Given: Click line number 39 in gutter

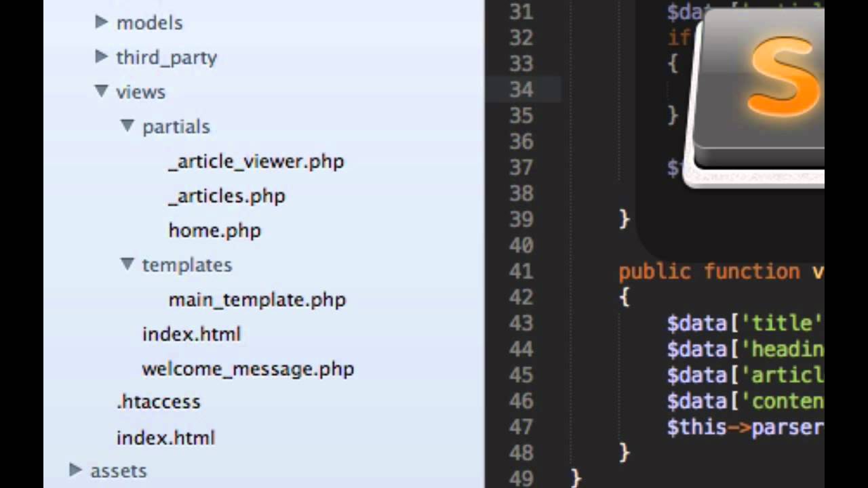Looking at the screenshot, I should [521, 220].
